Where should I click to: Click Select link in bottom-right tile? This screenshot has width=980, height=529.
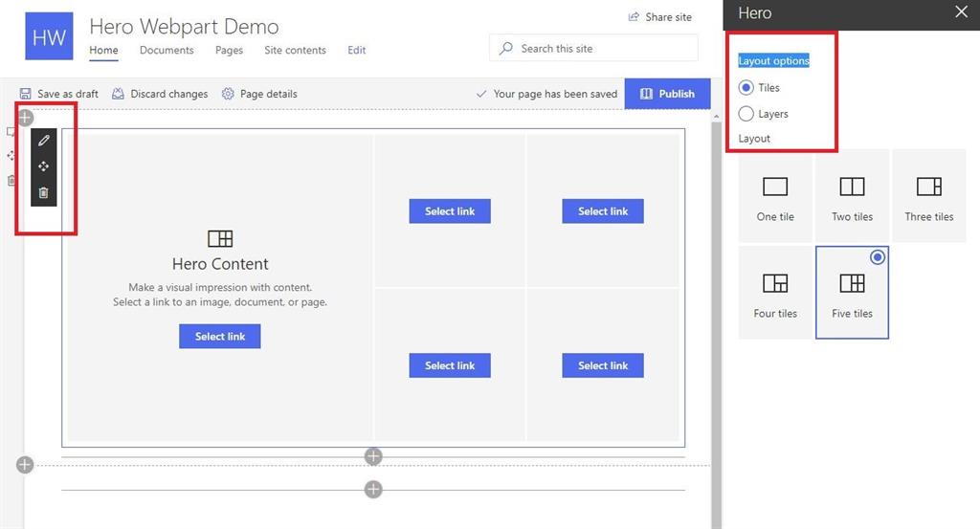tap(603, 365)
